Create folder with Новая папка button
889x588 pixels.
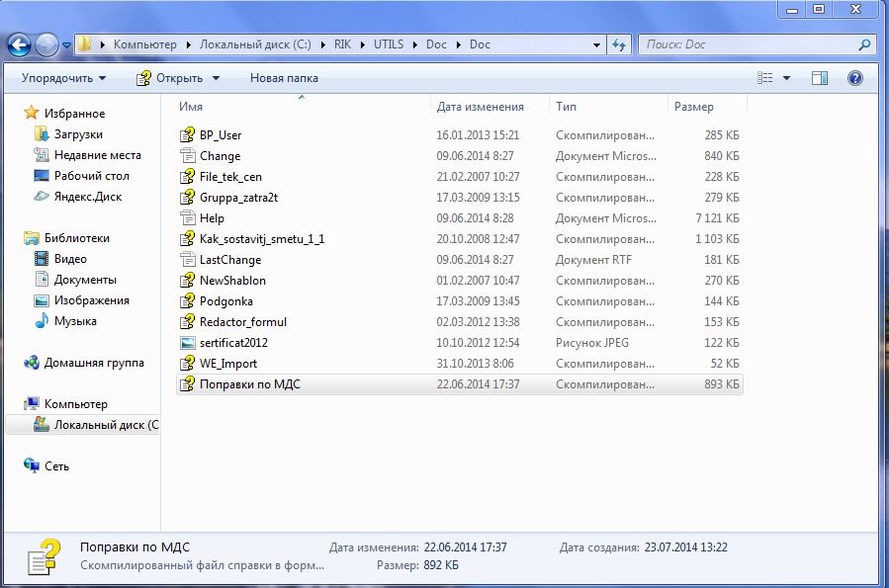284,78
